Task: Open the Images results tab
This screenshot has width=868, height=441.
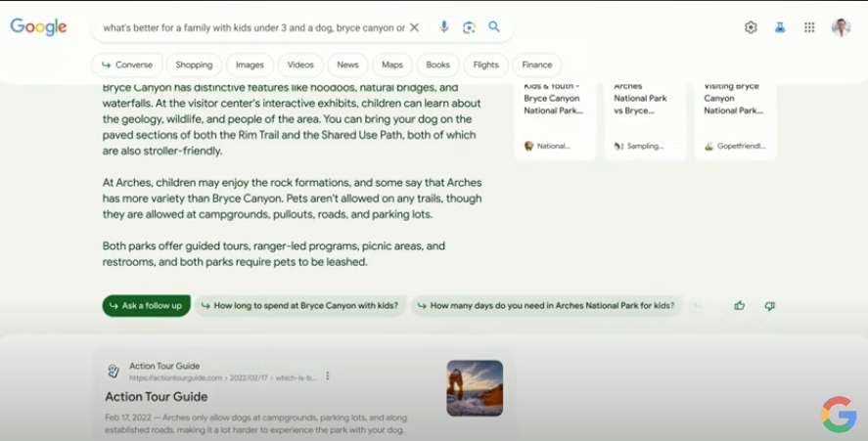Action: 250,65
